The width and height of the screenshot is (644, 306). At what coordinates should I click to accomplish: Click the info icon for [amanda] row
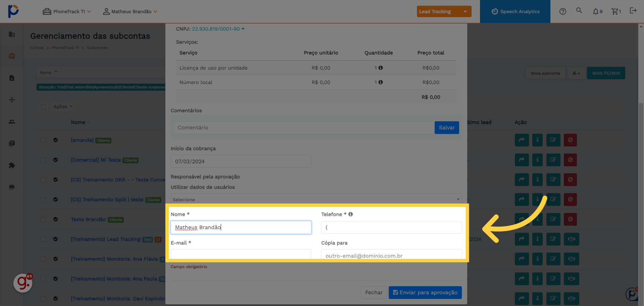[537, 140]
